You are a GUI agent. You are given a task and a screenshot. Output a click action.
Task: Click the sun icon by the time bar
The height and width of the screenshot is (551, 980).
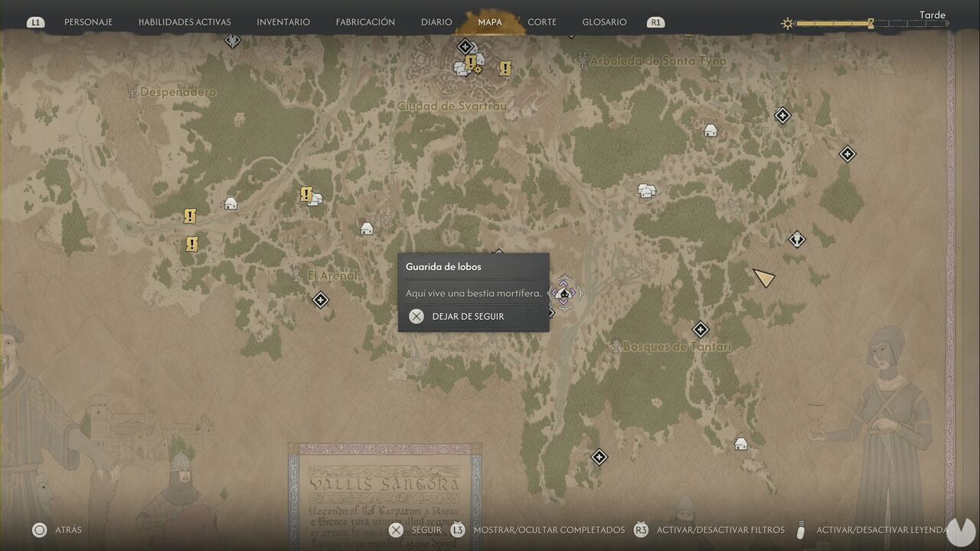787,24
